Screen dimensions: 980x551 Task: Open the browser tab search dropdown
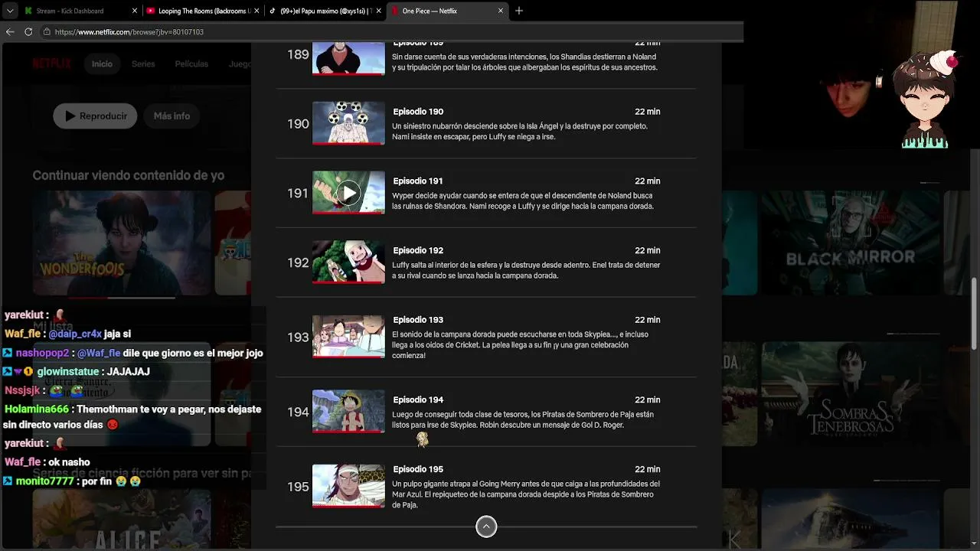coord(9,11)
